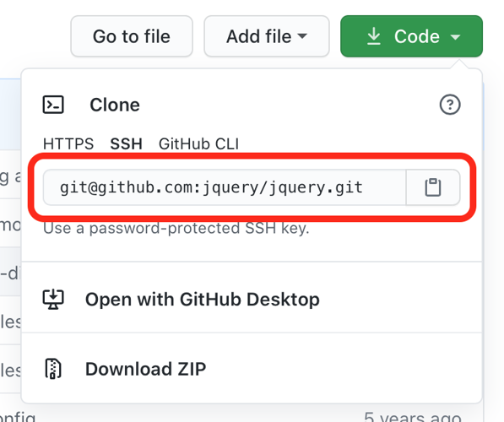The width and height of the screenshot is (504, 422).
Task: Switch to the GitHub CLI tab
Action: (x=198, y=143)
